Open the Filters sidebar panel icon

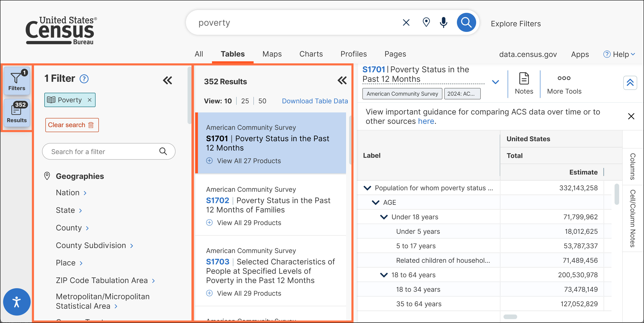pos(17,81)
